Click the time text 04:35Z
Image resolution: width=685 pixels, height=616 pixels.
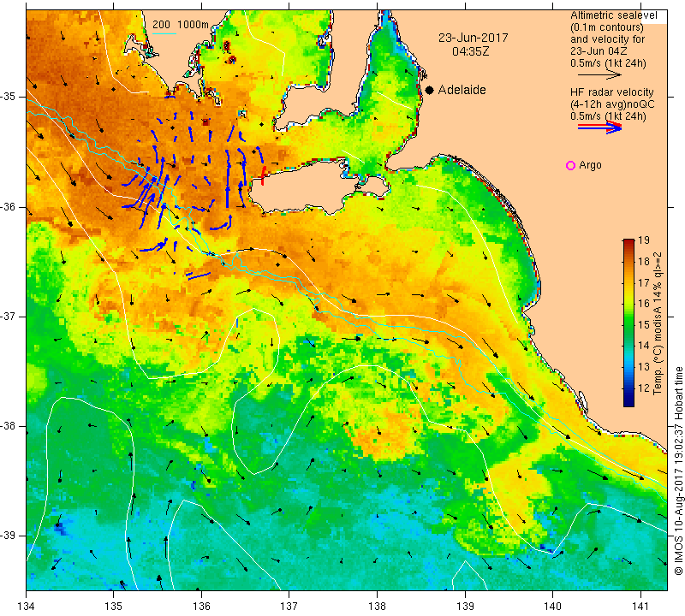tap(470, 51)
